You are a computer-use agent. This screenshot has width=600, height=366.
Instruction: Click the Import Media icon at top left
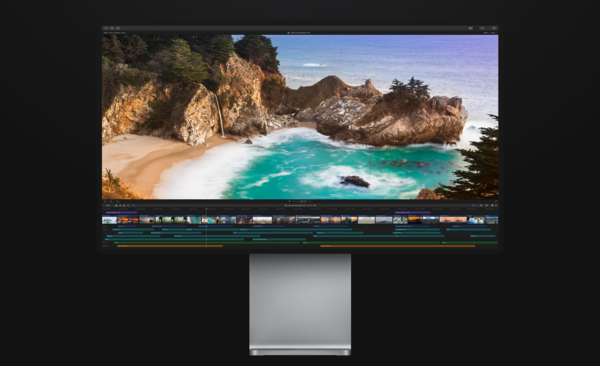coord(106,28)
